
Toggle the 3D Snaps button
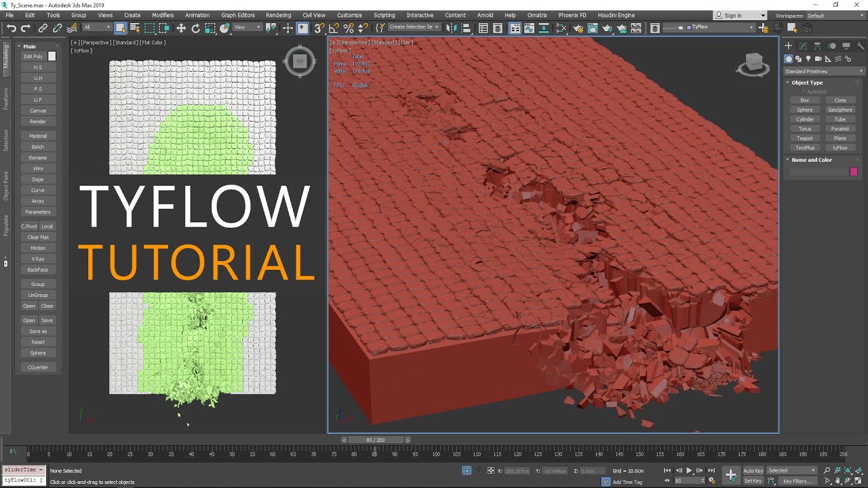pyautogui.click(x=319, y=28)
